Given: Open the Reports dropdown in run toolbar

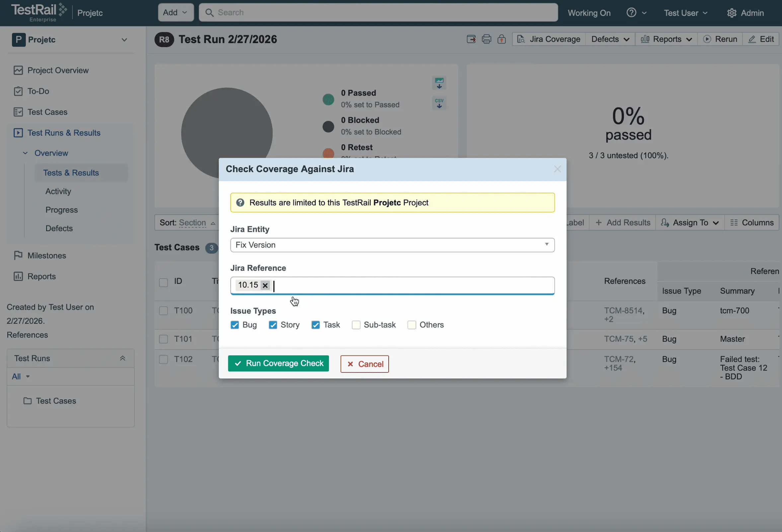Looking at the screenshot, I should point(666,39).
